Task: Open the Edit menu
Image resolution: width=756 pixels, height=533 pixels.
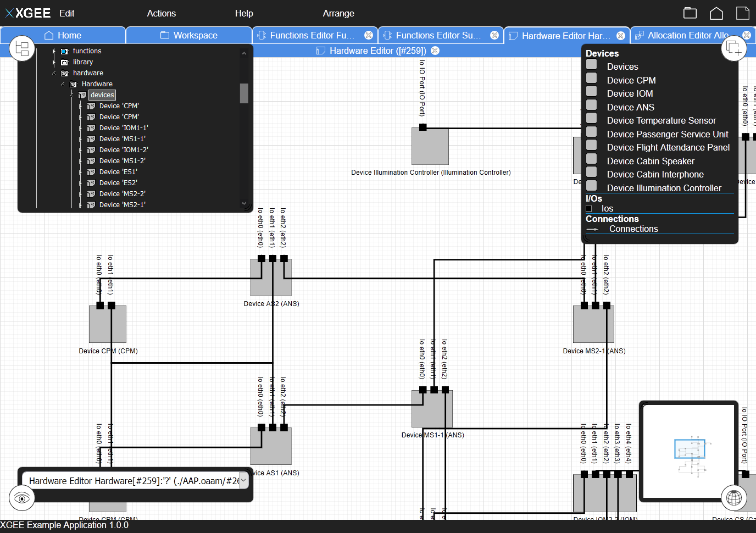Action: click(x=66, y=13)
